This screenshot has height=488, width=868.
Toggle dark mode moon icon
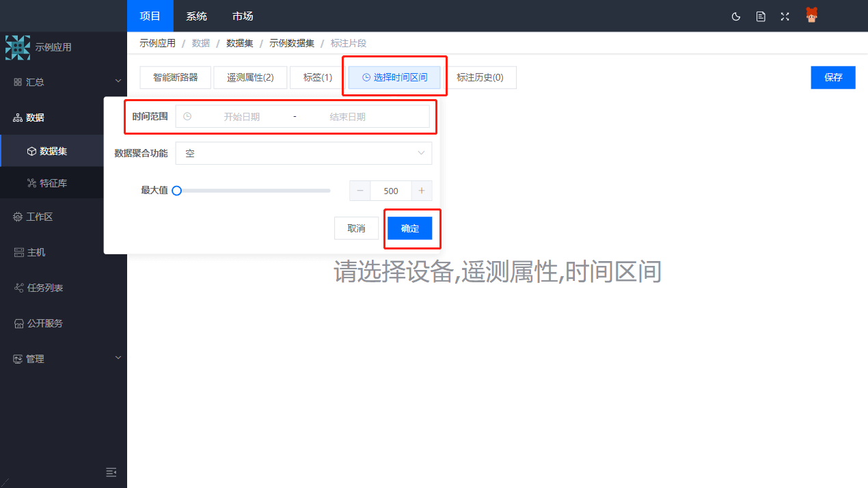coord(736,16)
